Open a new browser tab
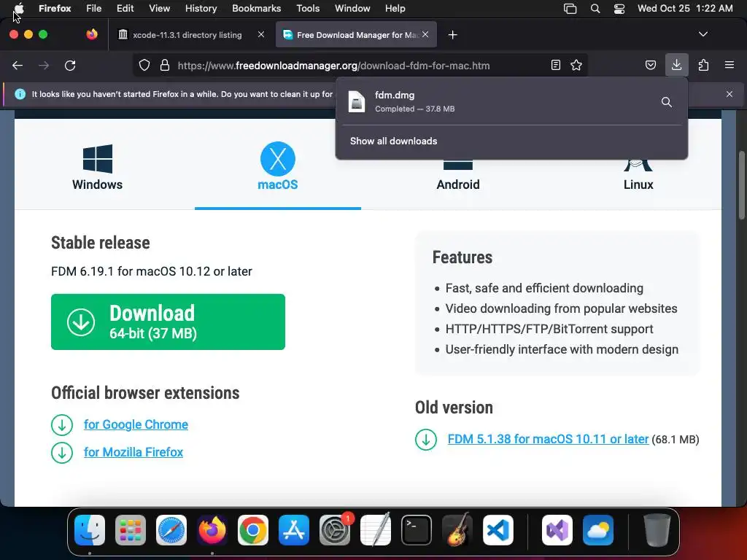Screen dimensions: 747x560 pos(452,35)
